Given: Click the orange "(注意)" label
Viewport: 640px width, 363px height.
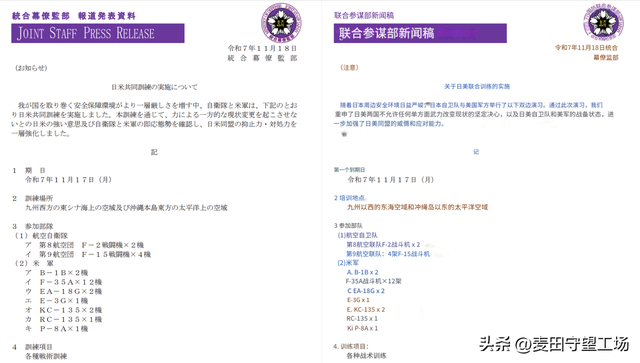Looking at the screenshot, I should 349,67.
